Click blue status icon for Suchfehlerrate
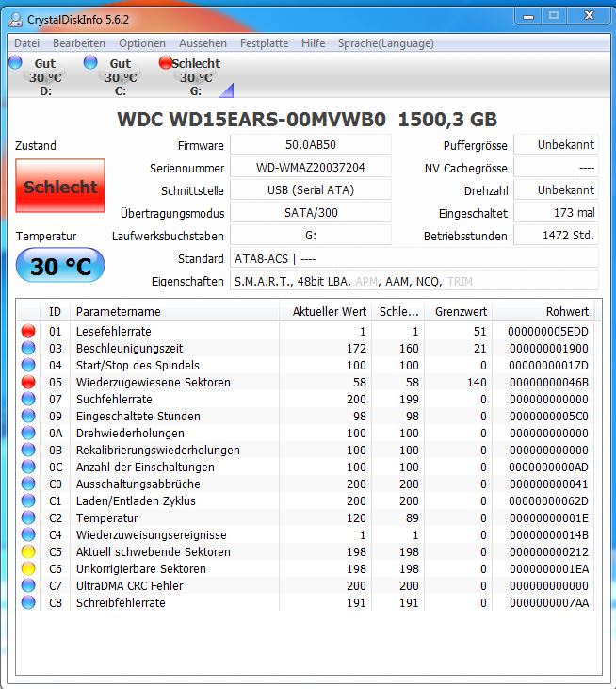 pos(28,399)
